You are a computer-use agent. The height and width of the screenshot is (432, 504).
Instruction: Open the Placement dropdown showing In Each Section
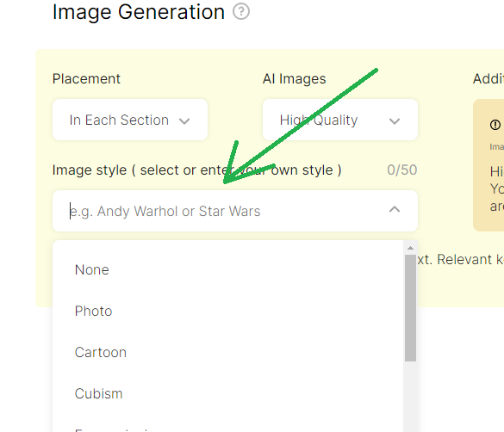[130, 120]
